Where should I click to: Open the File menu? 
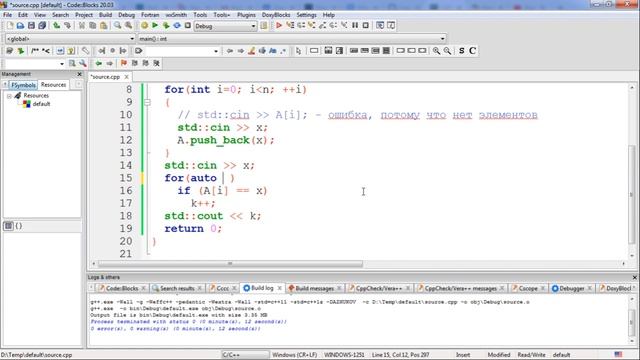(7, 15)
